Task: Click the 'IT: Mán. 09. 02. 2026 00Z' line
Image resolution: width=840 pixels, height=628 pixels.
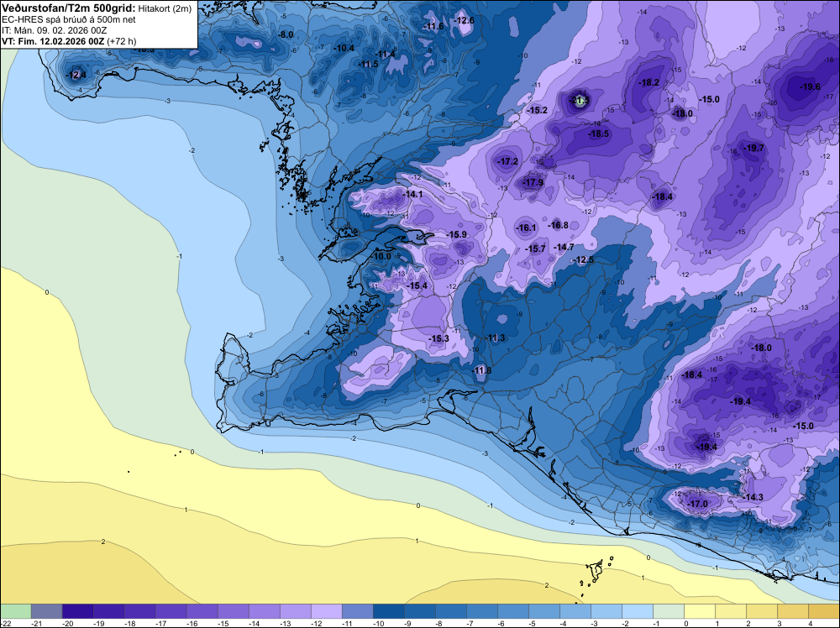Action: tap(54, 30)
